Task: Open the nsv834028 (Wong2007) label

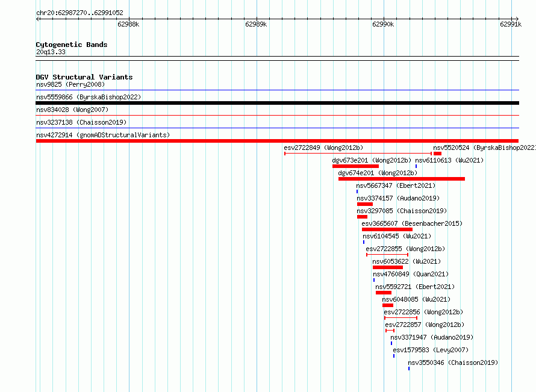Action: 72,110
